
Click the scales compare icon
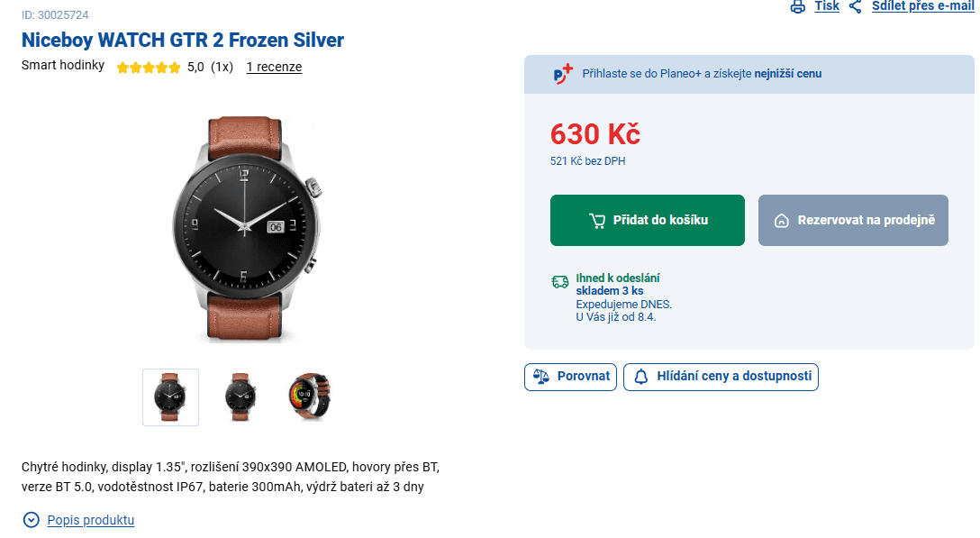click(x=540, y=377)
